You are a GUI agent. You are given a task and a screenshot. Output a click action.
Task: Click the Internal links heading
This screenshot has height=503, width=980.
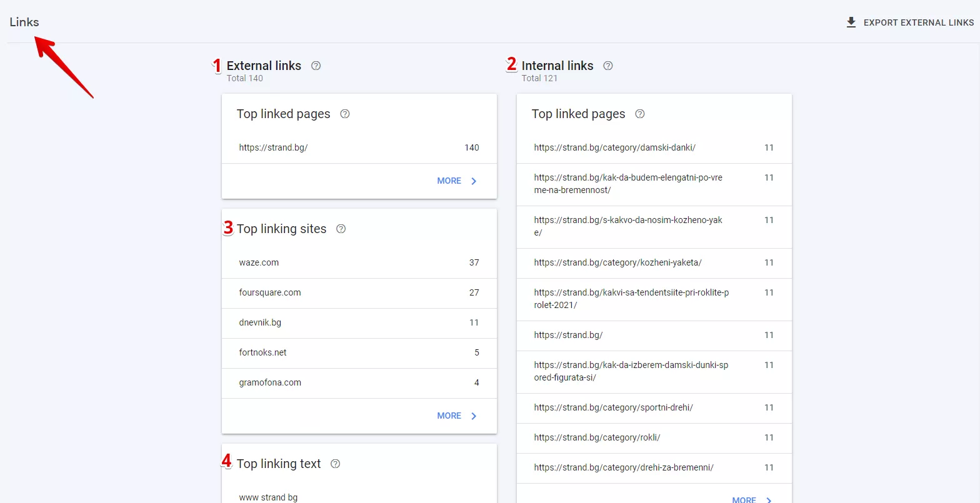point(557,66)
